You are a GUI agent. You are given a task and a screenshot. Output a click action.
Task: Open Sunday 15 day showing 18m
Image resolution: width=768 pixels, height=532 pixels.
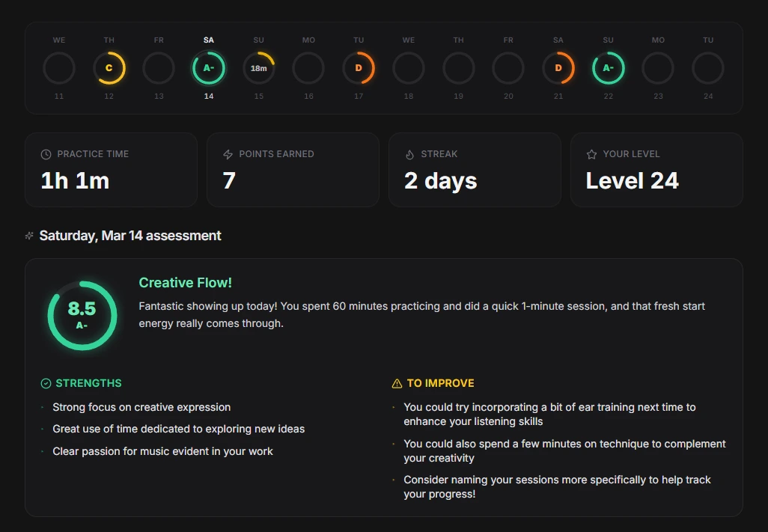(x=258, y=68)
